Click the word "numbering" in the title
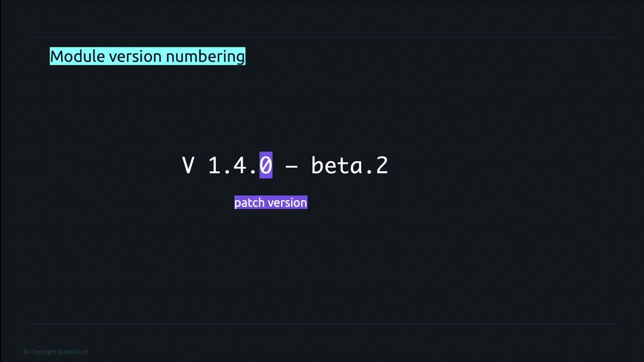 point(205,57)
